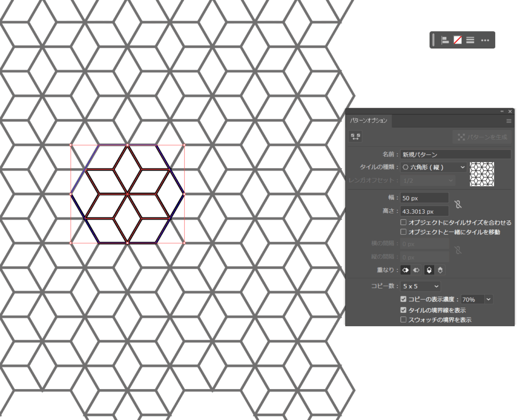The image size is (520, 420).
Task: Open the Pattern Options panel hamburger menu
Action: coord(508,121)
